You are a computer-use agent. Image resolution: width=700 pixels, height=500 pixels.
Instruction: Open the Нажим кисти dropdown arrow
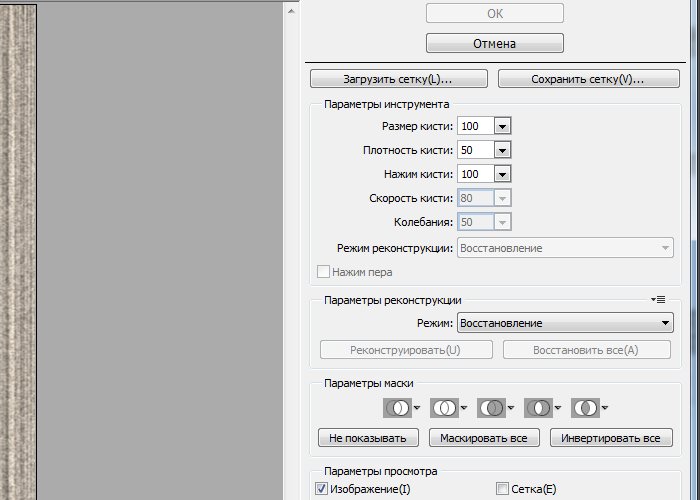pos(503,174)
